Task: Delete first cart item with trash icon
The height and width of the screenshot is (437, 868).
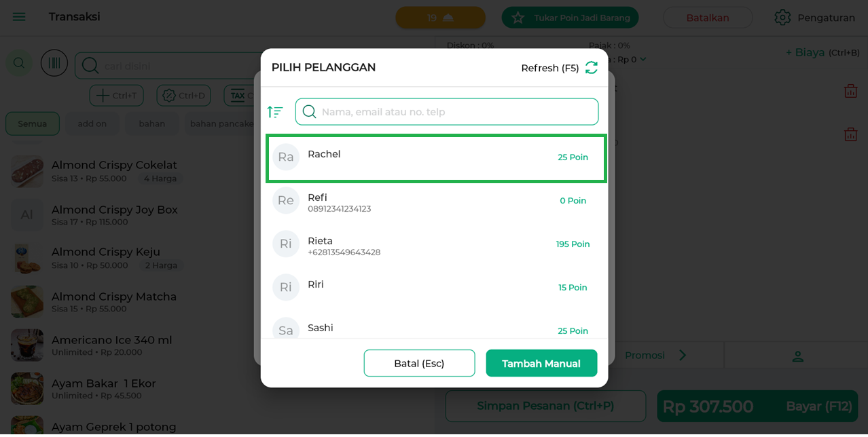Action: click(850, 91)
